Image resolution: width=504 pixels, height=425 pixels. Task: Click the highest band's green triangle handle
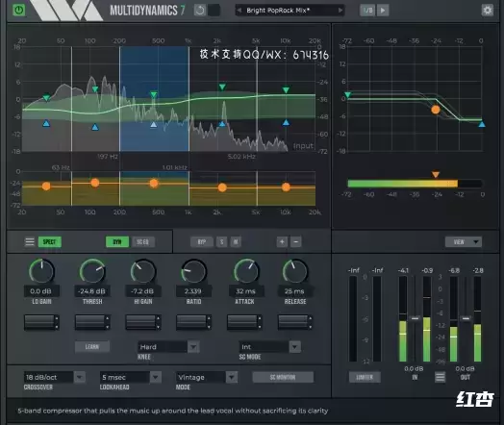click(286, 90)
